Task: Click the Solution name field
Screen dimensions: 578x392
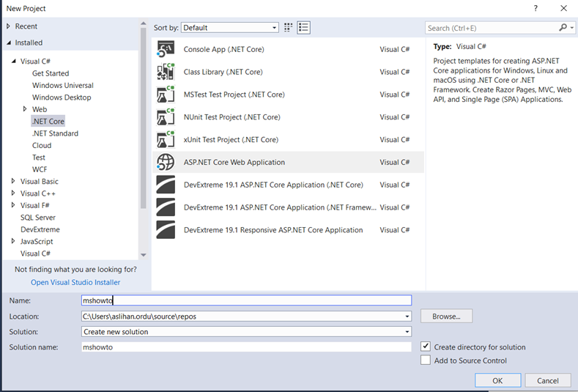Action: 246,347
